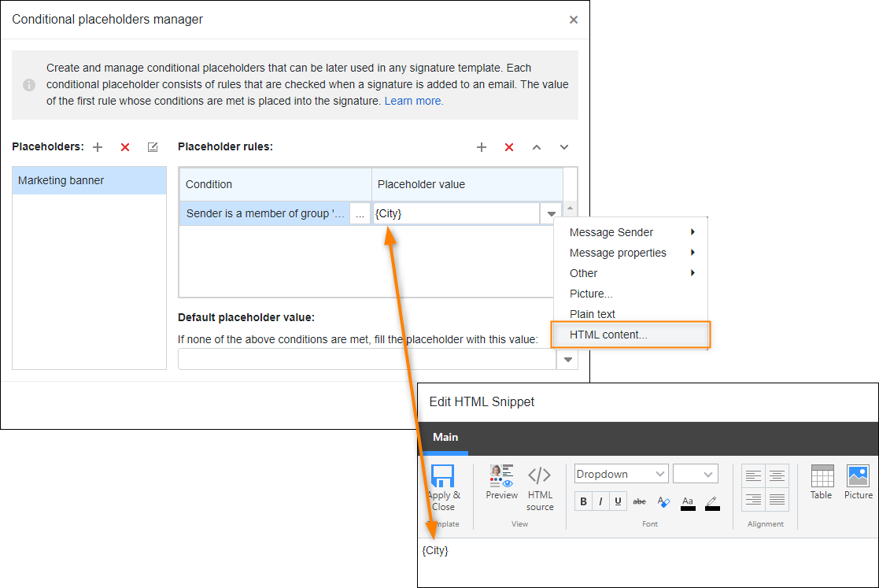Choose Plain text menu entry
Image resolution: width=879 pixels, height=588 pixels.
pyautogui.click(x=631, y=314)
